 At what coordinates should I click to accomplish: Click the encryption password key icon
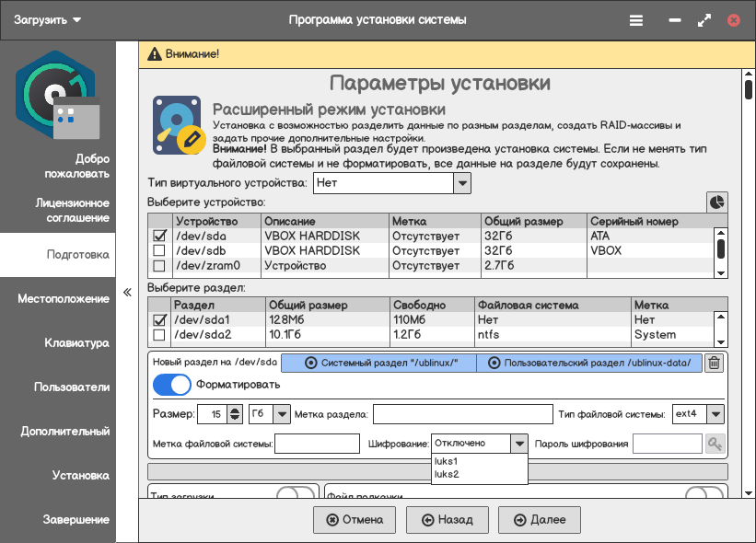[715, 444]
